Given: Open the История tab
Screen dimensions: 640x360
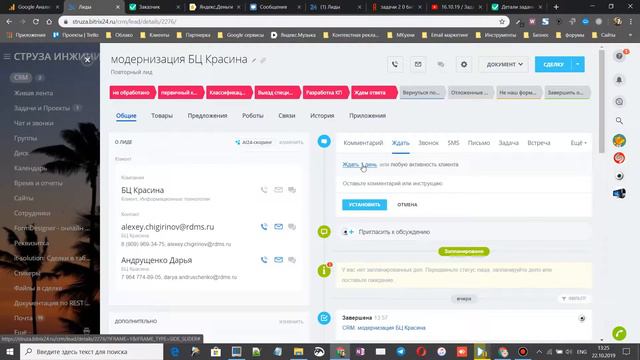Looking at the screenshot, I should [322, 116].
